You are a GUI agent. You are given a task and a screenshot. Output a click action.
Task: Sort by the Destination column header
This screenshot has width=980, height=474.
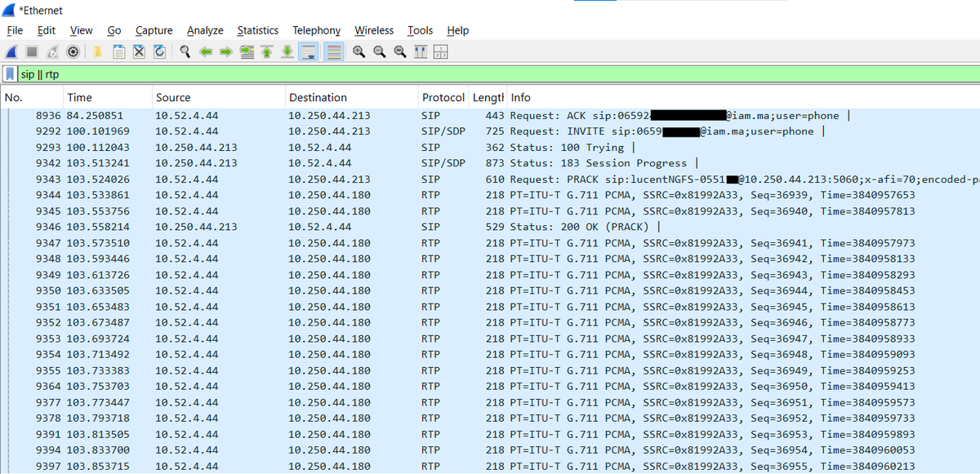pos(351,97)
